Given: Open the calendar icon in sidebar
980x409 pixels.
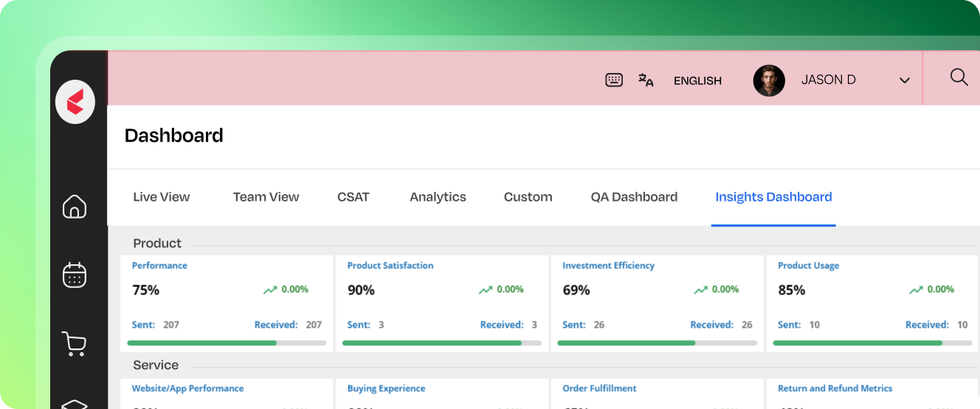Looking at the screenshot, I should (x=75, y=275).
